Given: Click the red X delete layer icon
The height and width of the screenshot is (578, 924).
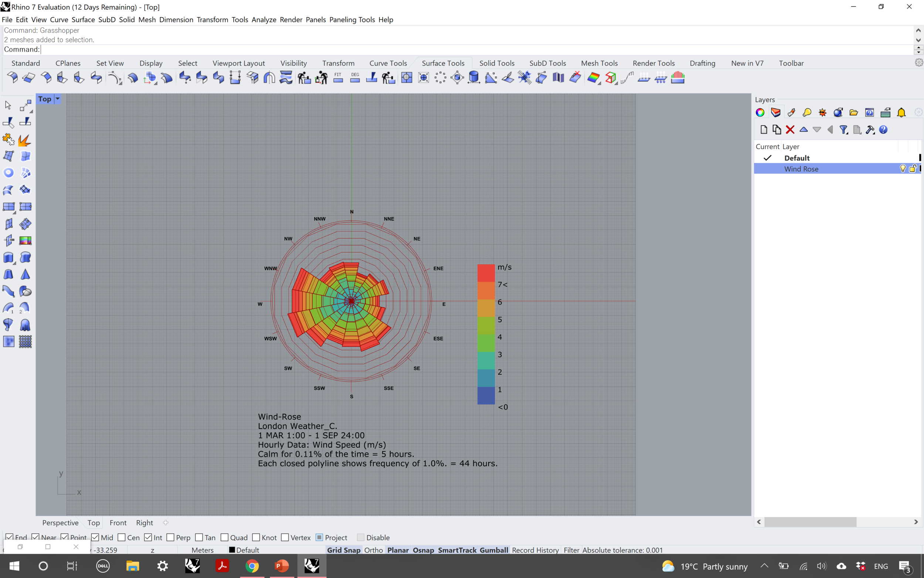Looking at the screenshot, I should [x=790, y=130].
